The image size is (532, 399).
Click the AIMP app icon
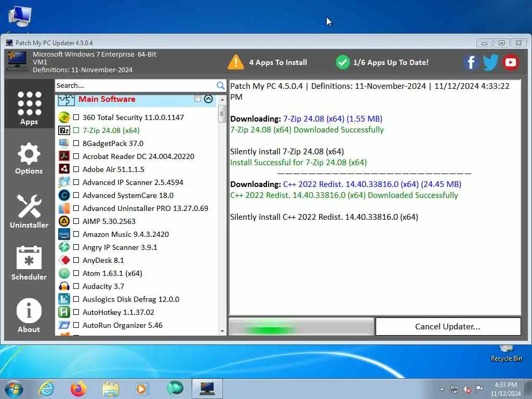tap(64, 221)
